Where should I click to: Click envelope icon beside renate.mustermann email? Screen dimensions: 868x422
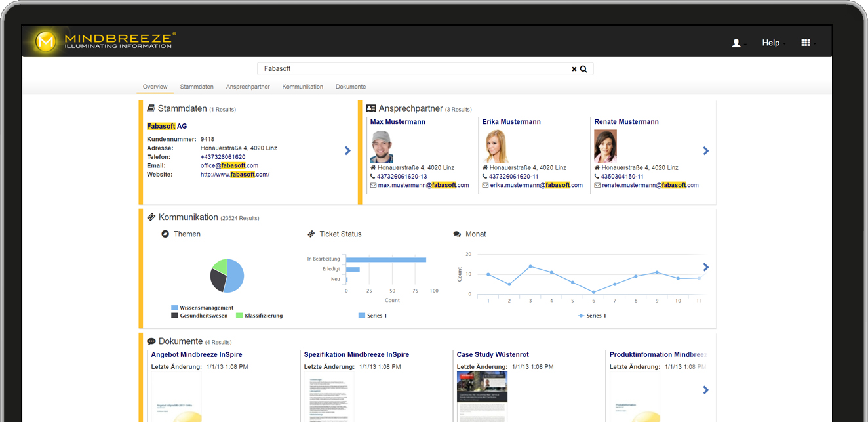click(598, 185)
